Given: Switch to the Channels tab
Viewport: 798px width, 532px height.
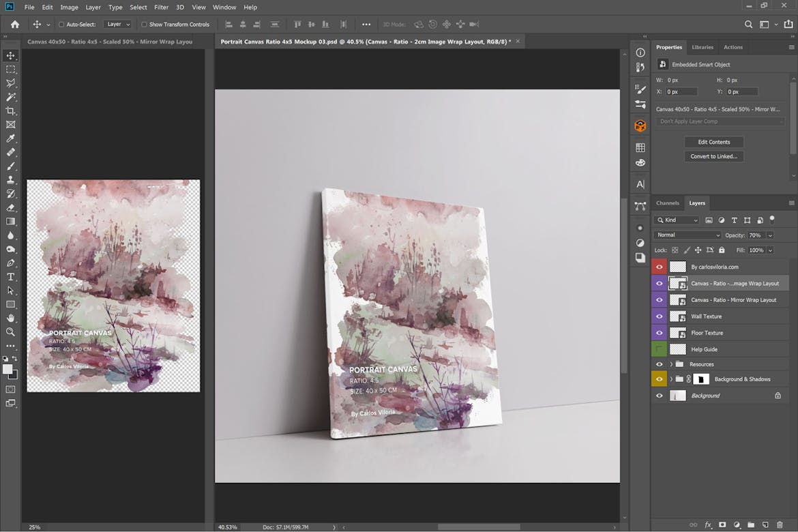Looking at the screenshot, I should point(667,203).
